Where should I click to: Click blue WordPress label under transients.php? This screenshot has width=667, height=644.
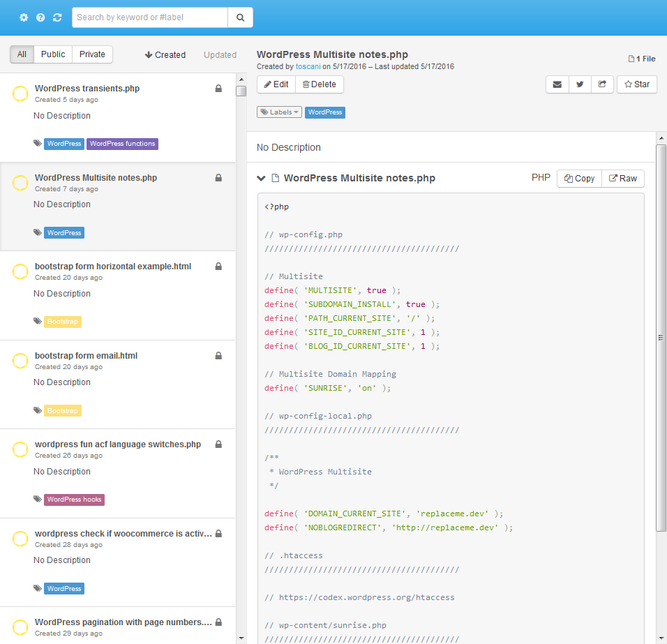pos(64,144)
